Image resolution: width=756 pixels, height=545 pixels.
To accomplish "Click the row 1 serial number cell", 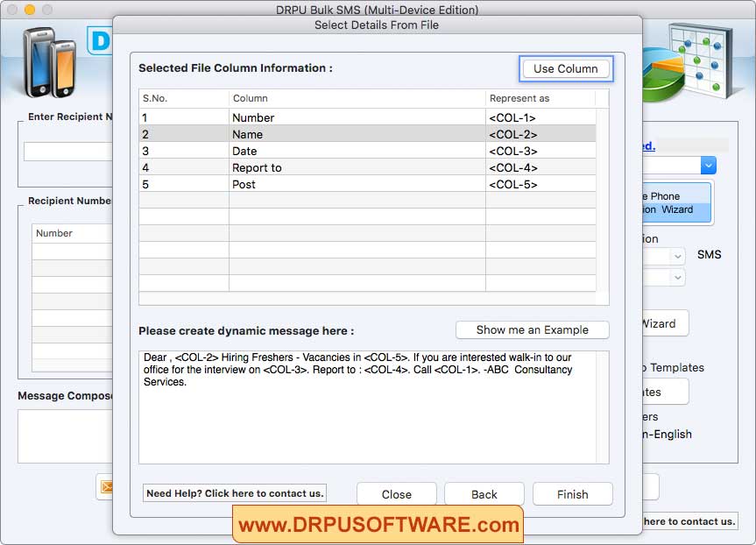I will pyautogui.click(x=184, y=117).
